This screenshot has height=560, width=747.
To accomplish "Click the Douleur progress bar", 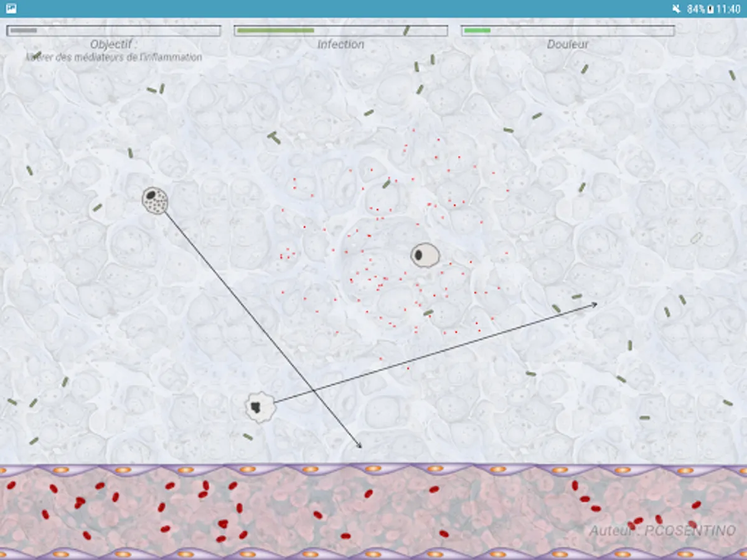I will (568, 30).
